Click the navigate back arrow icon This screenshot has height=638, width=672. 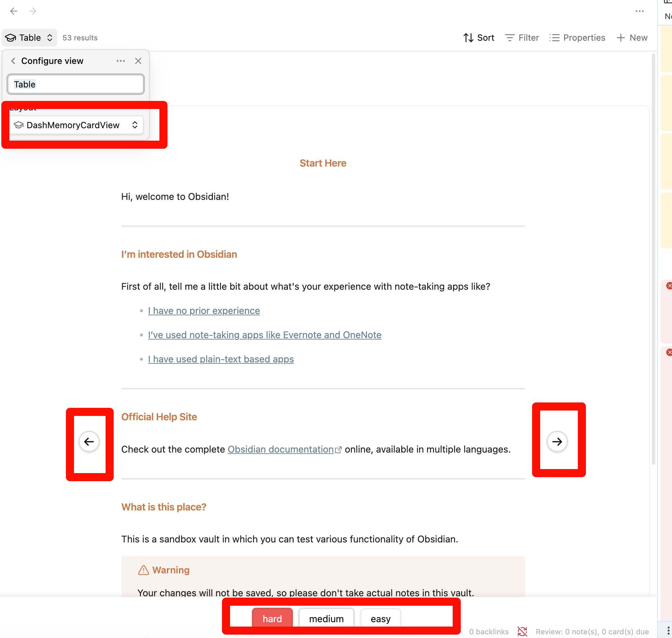pyautogui.click(x=13, y=11)
